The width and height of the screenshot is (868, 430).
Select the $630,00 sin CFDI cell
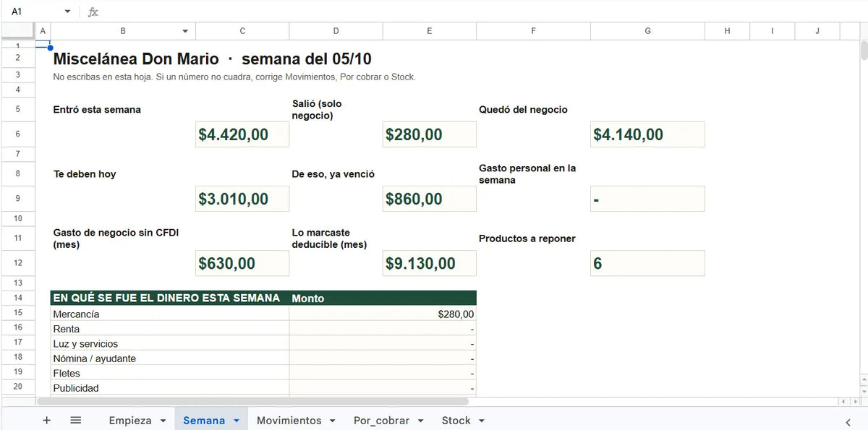pyautogui.click(x=242, y=263)
